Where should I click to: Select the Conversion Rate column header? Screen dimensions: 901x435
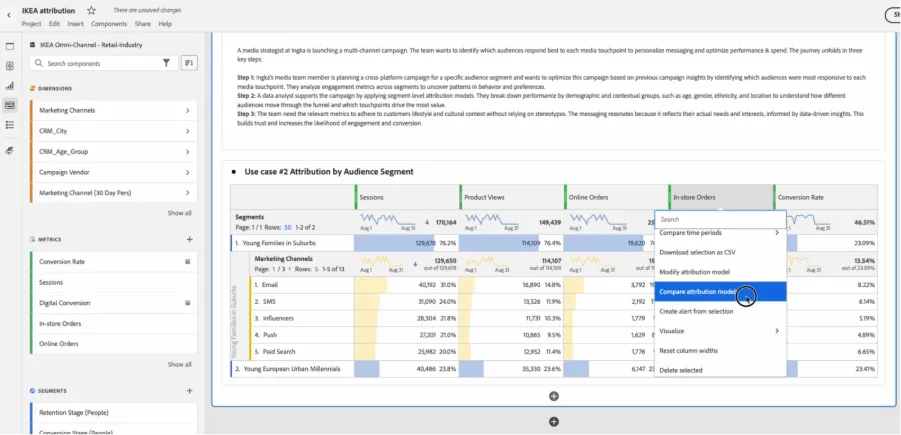point(825,197)
